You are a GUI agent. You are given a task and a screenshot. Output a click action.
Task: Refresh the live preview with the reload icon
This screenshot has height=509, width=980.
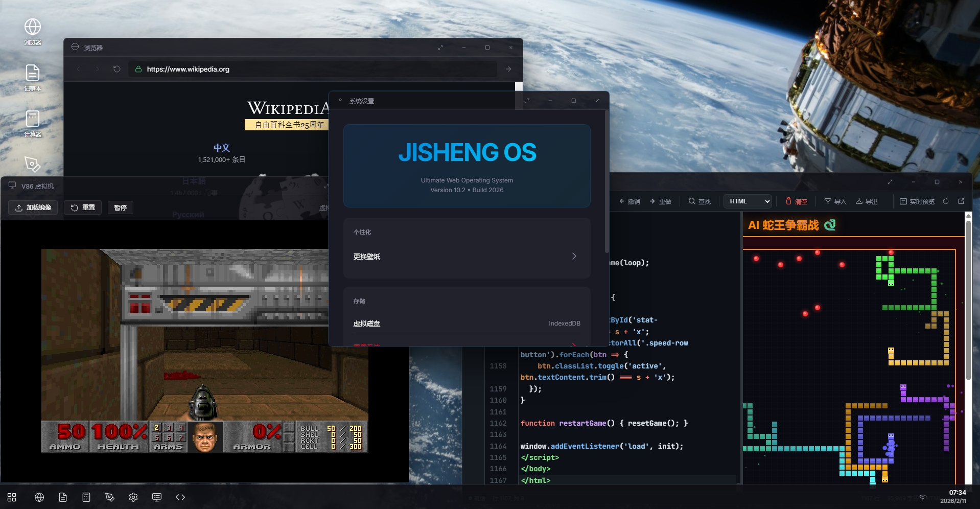click(x=946, y=201)
